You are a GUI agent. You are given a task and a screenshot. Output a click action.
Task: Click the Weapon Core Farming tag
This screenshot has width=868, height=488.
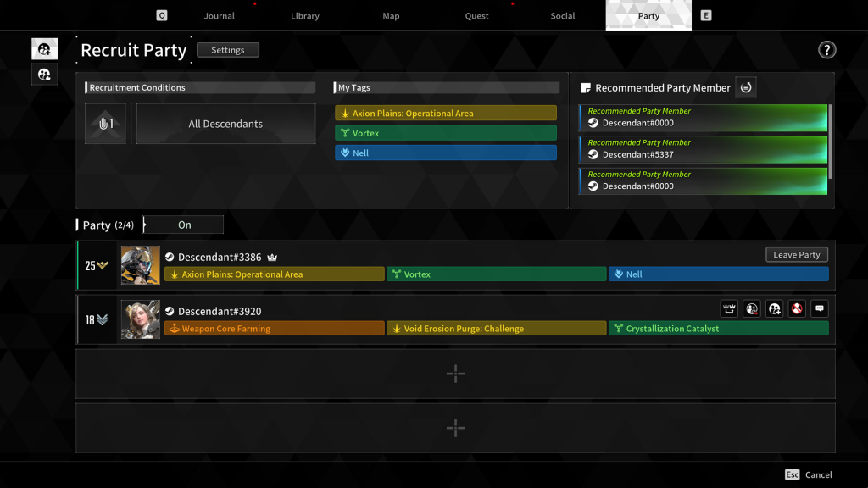click(x=275, y=328)
